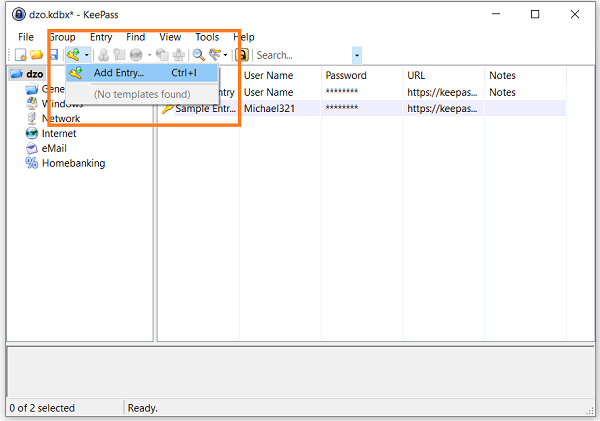Select the eMail group
This screenshot has height=421, width=600.
(54, 148)
